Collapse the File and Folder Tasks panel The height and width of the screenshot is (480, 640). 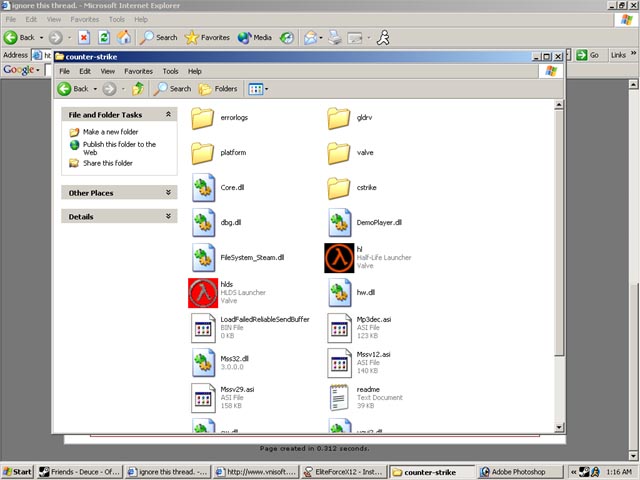point(168,115)
